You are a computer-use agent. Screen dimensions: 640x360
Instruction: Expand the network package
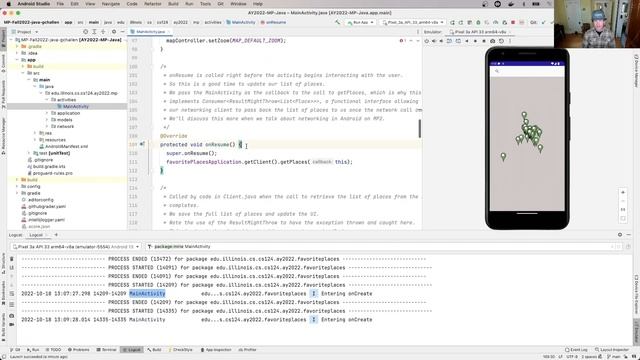tap(47, 127)
